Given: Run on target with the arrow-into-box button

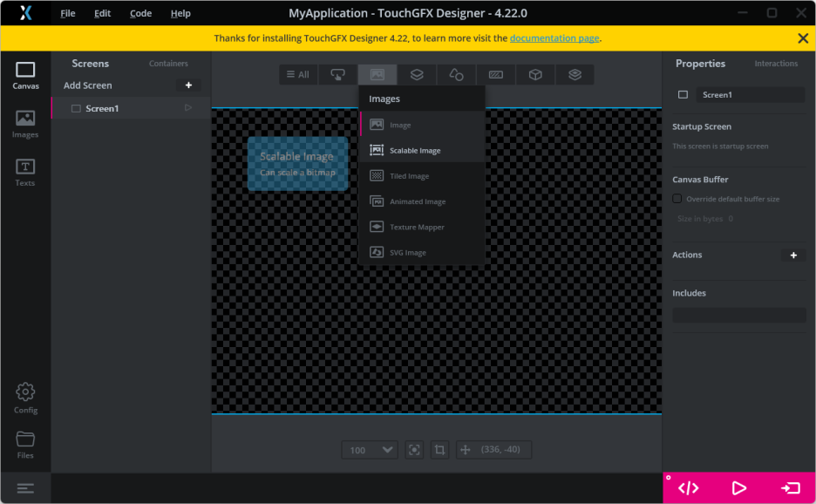Looking at the screenshot, I should (790, 487).
